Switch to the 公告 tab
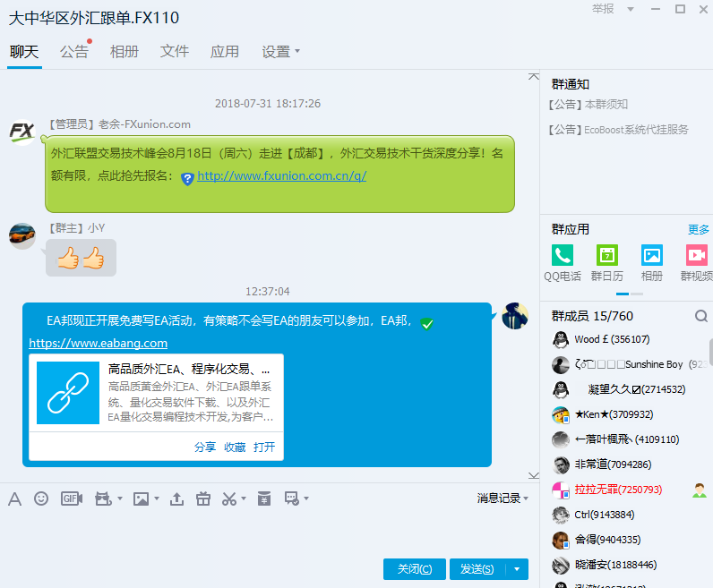713x588 pixels. pos(73,51)
